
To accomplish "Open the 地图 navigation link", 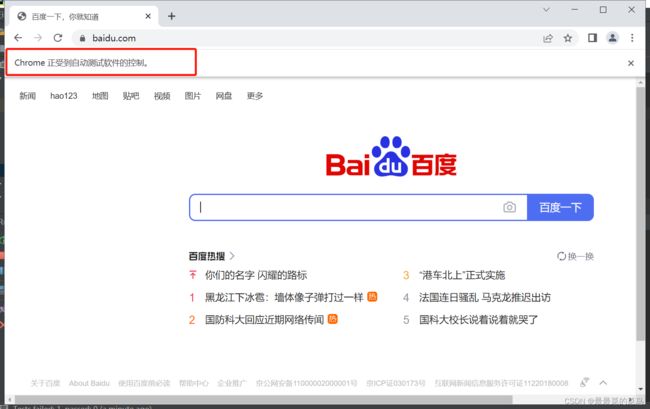I will click(100, 96).
